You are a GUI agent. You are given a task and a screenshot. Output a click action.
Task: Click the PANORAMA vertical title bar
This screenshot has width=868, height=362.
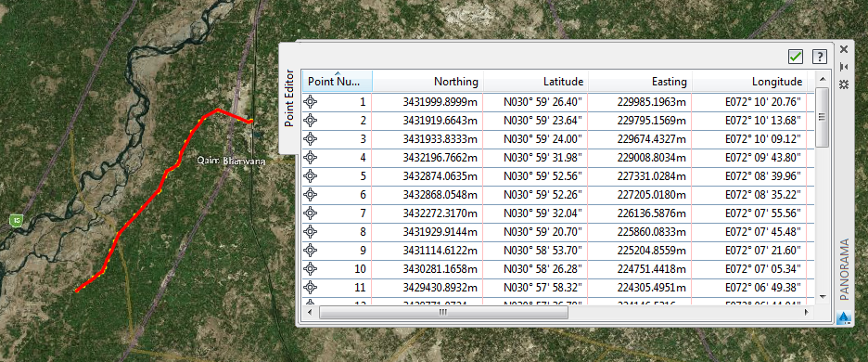[844, 269]
